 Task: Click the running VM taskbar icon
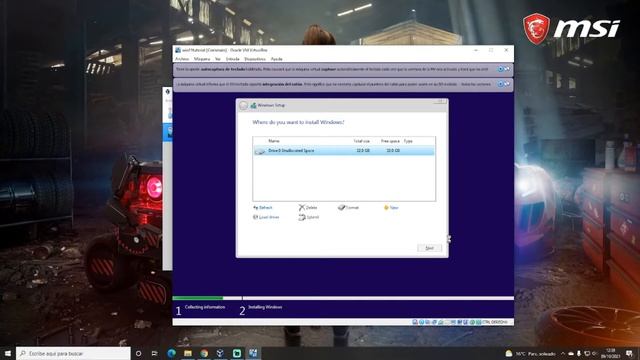pyautogui.click(x=253, y=353)
